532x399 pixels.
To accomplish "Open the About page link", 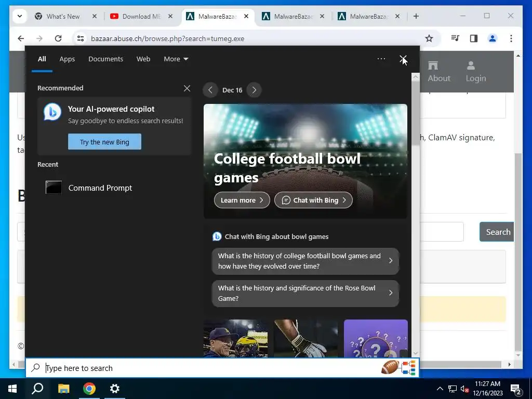I will pyautogui.click(x=438, y=72).
